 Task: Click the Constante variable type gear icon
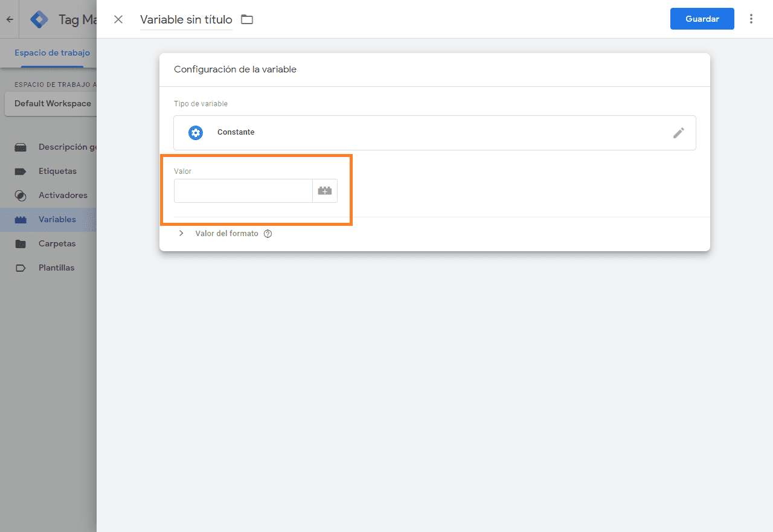tap(195, 132)
